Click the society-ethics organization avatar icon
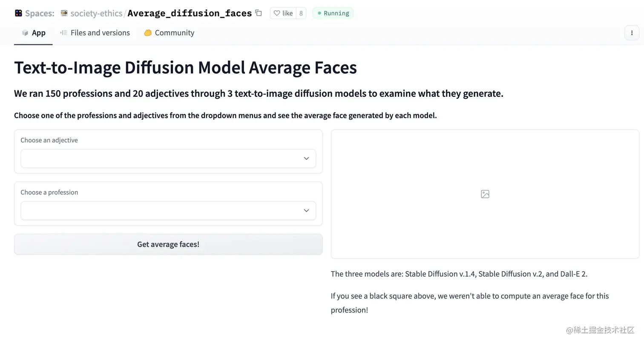The height and width of the screenshot is (344, 644). click(64, 13)
